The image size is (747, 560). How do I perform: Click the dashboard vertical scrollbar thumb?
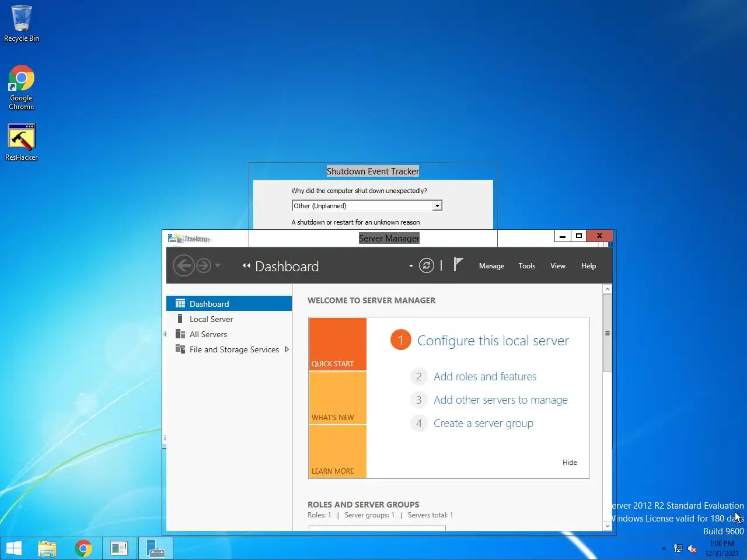(x=607, y=333)
